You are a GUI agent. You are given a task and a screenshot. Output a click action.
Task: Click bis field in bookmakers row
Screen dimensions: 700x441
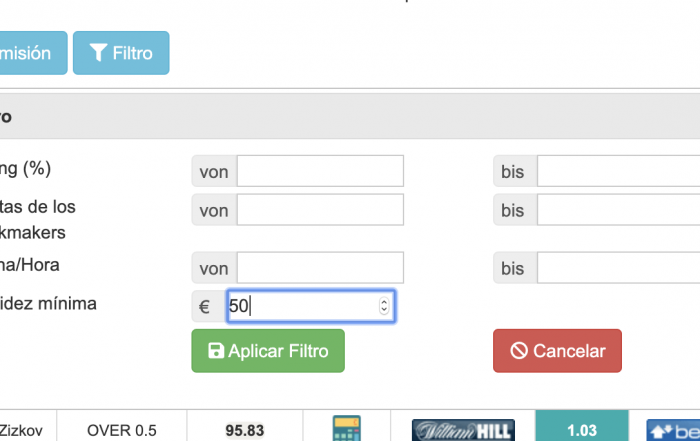tap(618, 209)
